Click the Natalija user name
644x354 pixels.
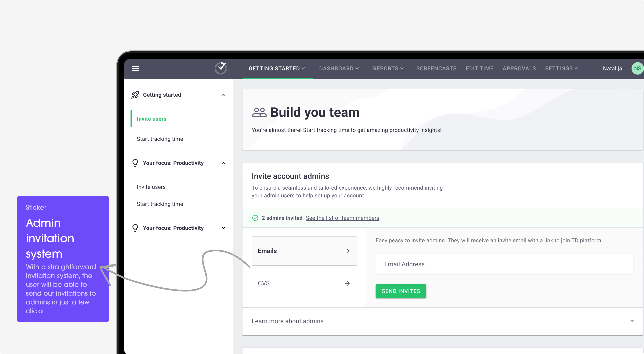click(612, 68)
